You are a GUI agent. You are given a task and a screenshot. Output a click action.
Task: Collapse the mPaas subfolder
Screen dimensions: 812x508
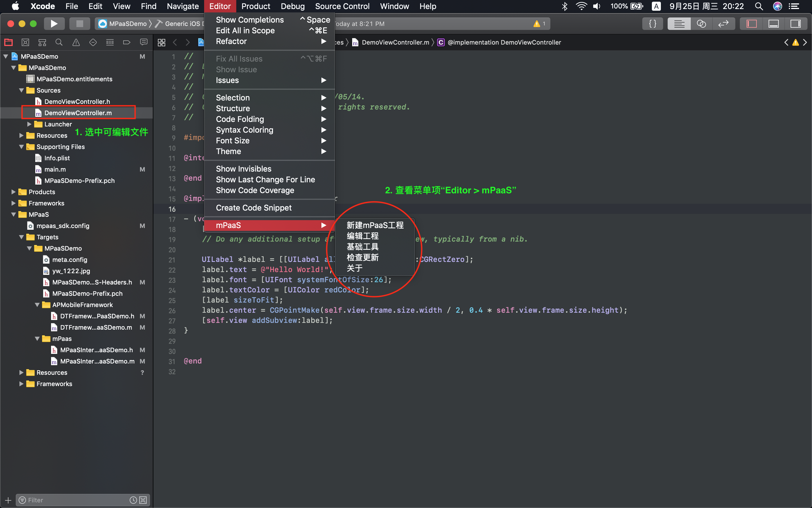pyautogui.click(x=37, y=339)
